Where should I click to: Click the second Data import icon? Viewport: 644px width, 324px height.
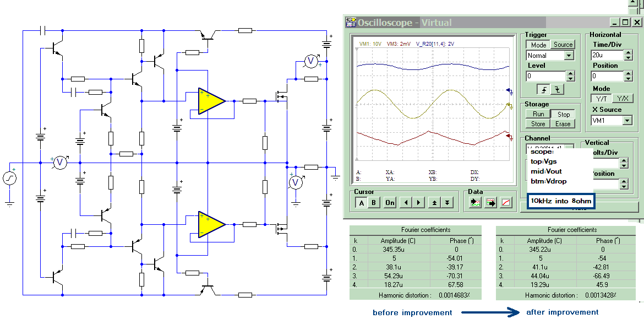click(491, 202)
